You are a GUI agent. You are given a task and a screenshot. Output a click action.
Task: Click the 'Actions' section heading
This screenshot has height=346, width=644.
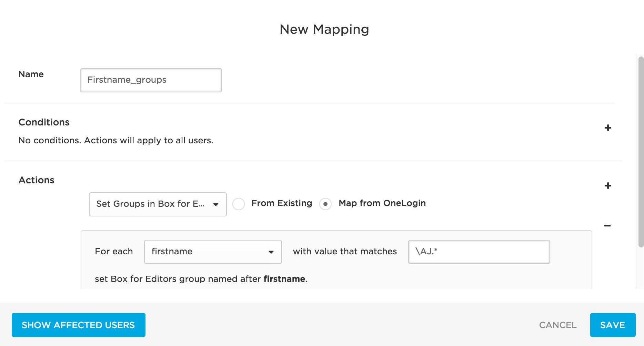pyautogui.click(x=36, y=180)
